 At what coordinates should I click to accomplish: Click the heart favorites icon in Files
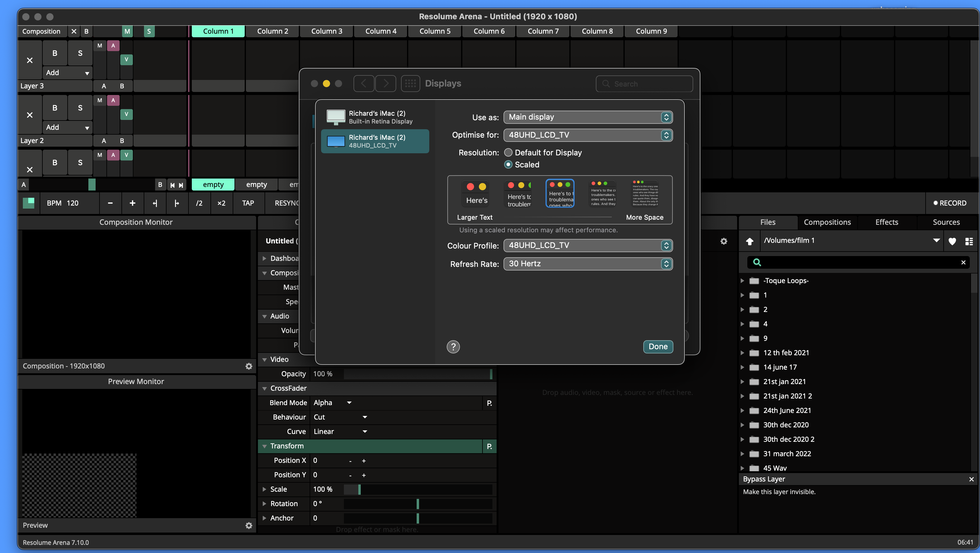(952, 241)
